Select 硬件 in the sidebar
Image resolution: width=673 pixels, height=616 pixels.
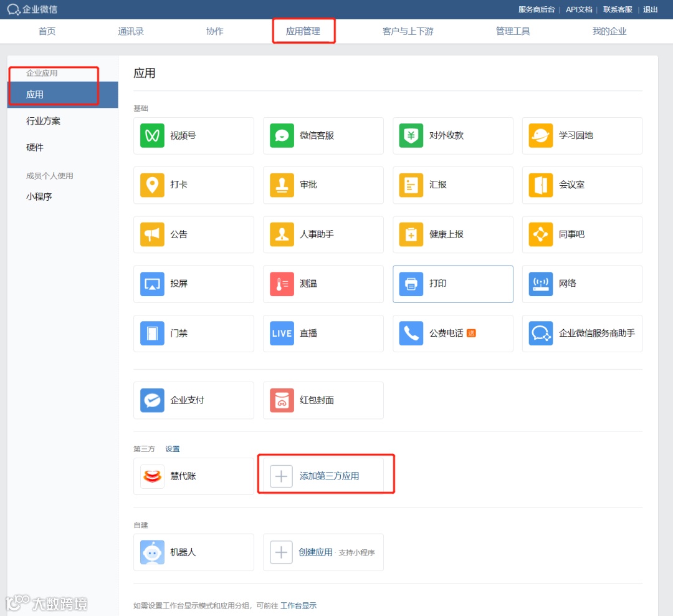pos(34,148)
